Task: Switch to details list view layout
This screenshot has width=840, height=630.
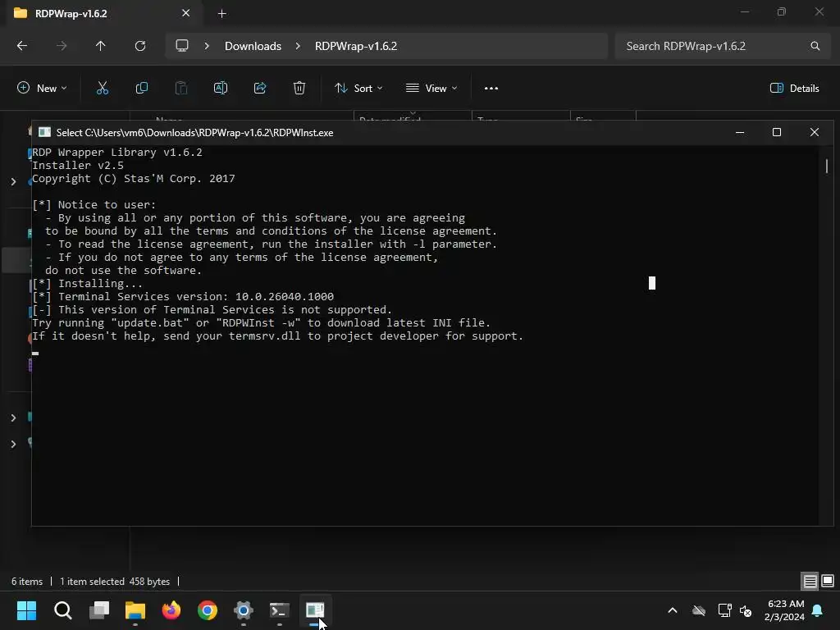Action: click(x=810, y=581)
